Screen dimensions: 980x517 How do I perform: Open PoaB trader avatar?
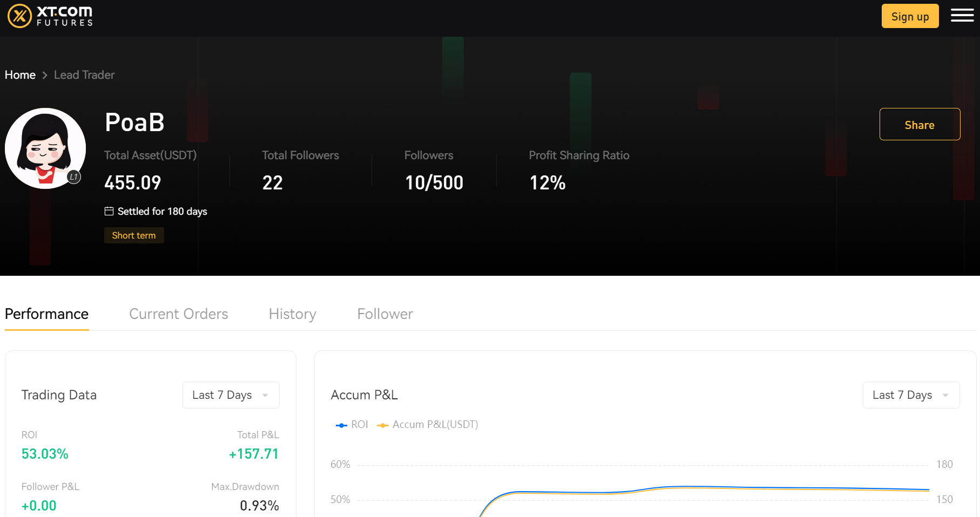[x=45, y=148]
